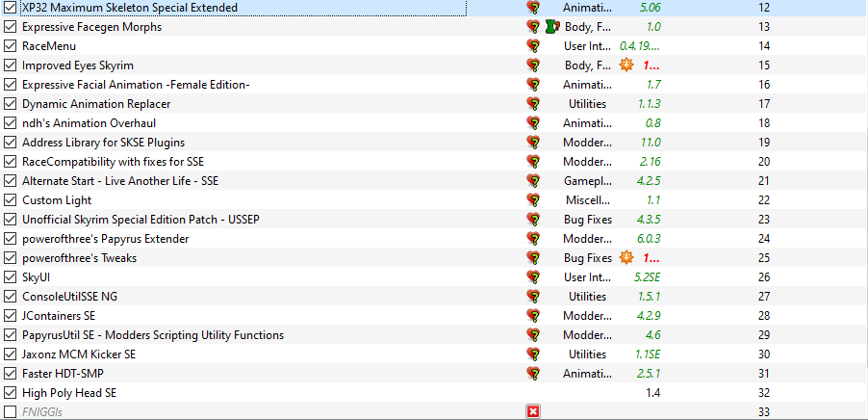Click heart flag icon for PapyrusUtil SE
The width and height of the screenshot is (868, 420).
pos(533,334)
